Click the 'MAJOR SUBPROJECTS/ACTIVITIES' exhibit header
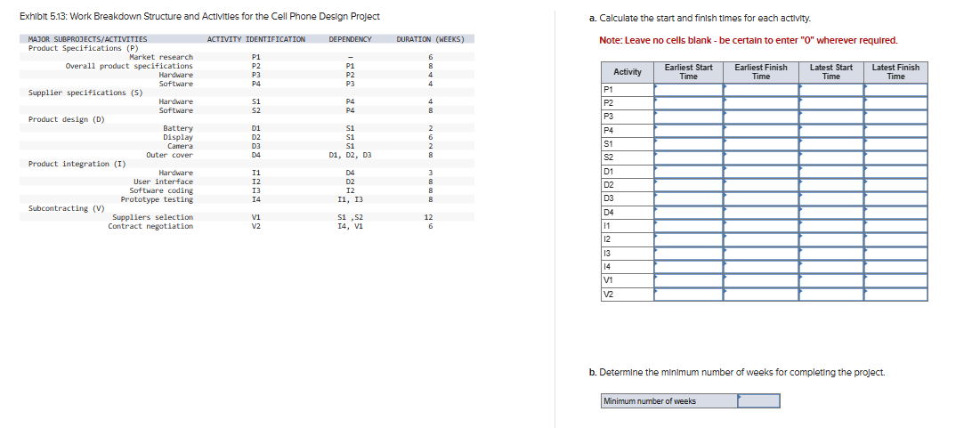The image size is (980, 428). (87, 39)
